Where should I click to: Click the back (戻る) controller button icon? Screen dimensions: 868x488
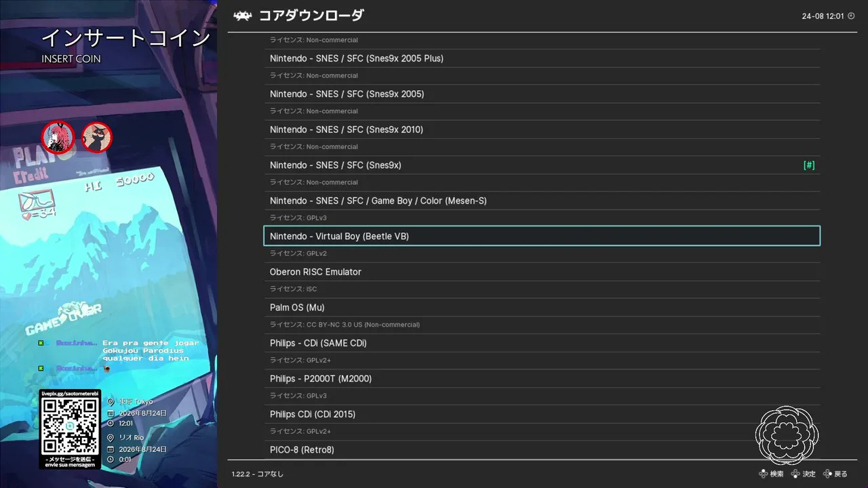827,474
